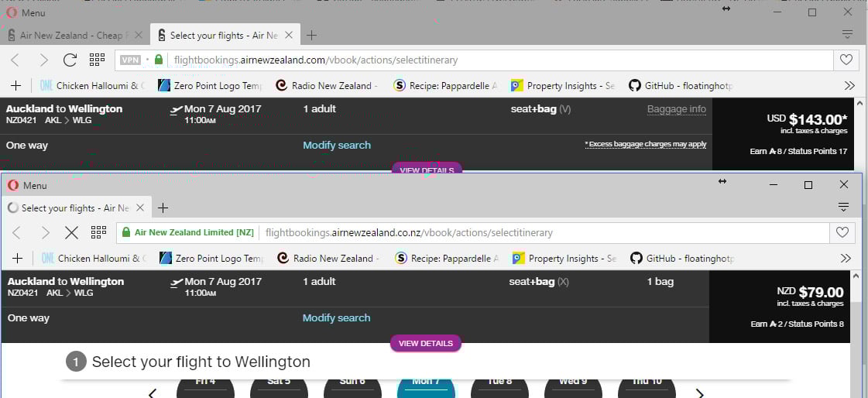This screenshot has height=398, width=868.
Task: Open GitHub bookmark in back window
Action: [x=681, y=86]
